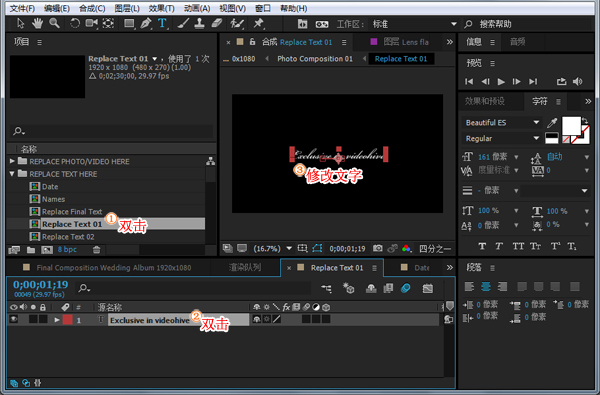Toggle Faux Italic style button
The height and width of the screenshot is (395, 600).
tap(499, 246)
